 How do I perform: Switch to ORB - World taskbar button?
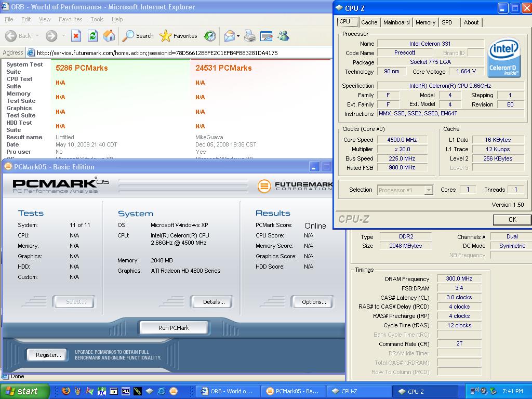[228, 391]
